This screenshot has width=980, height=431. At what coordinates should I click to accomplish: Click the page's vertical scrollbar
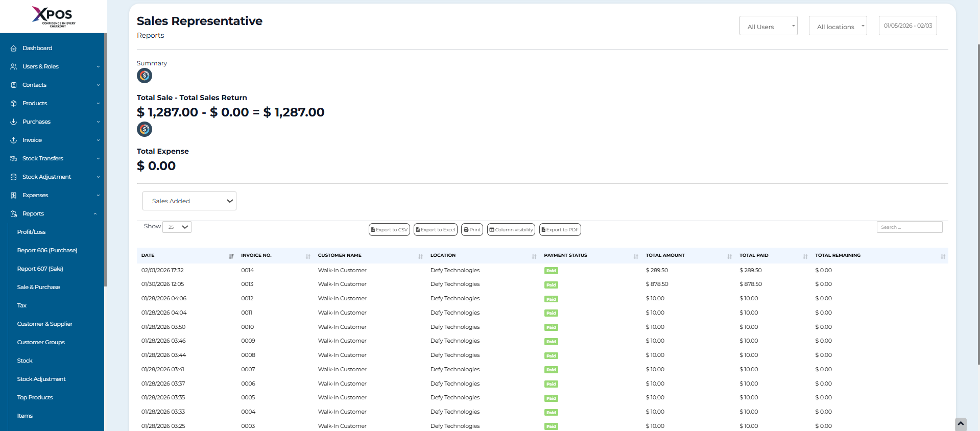pos(978,204)
